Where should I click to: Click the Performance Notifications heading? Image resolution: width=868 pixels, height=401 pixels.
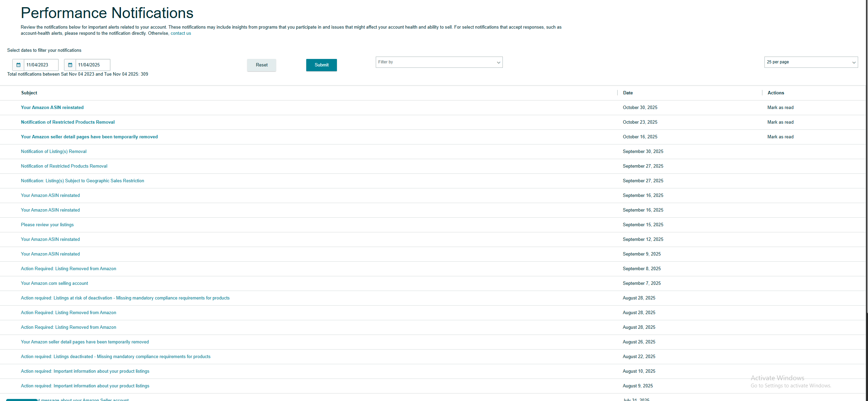[x=107, y=13]
